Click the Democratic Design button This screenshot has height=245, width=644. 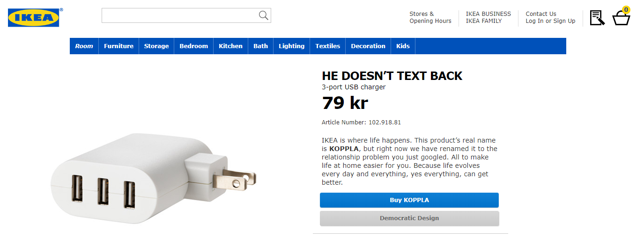coord(409,218)
